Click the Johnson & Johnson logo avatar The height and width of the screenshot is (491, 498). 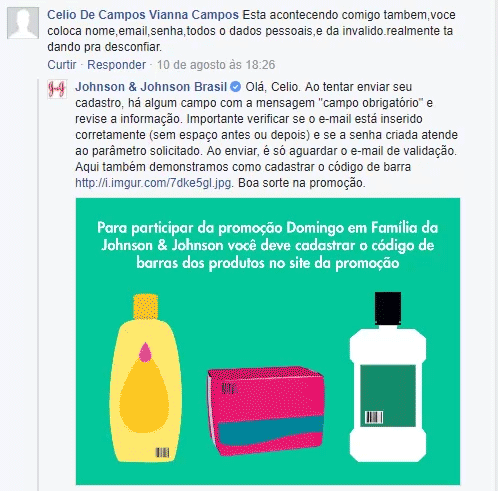tap(57, 89)
